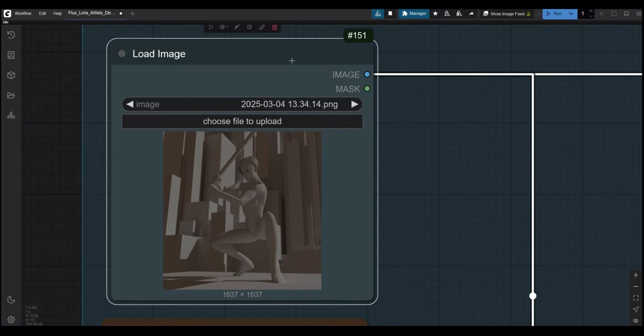
Task: Open the hamburger menu at top right
Action: [639, 14]
